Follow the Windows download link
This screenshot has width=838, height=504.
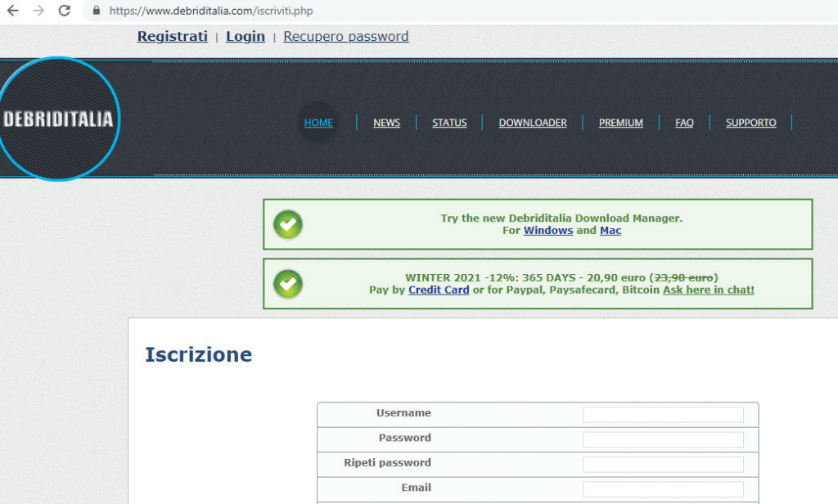pos(548,231)
